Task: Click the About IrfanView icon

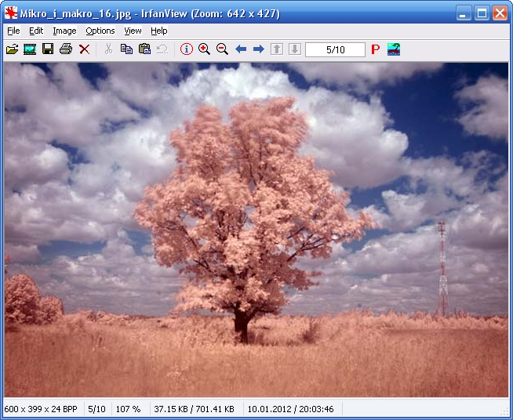Action: click(394, 49)
